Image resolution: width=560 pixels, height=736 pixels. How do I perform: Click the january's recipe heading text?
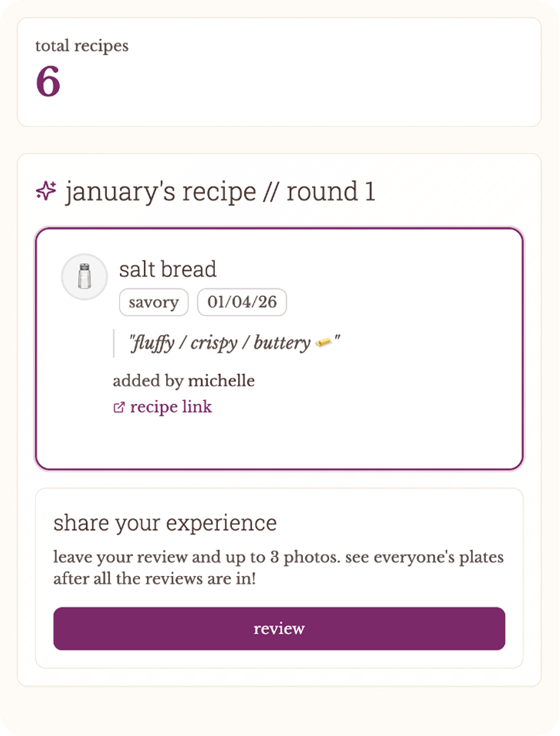coord(161,191)
